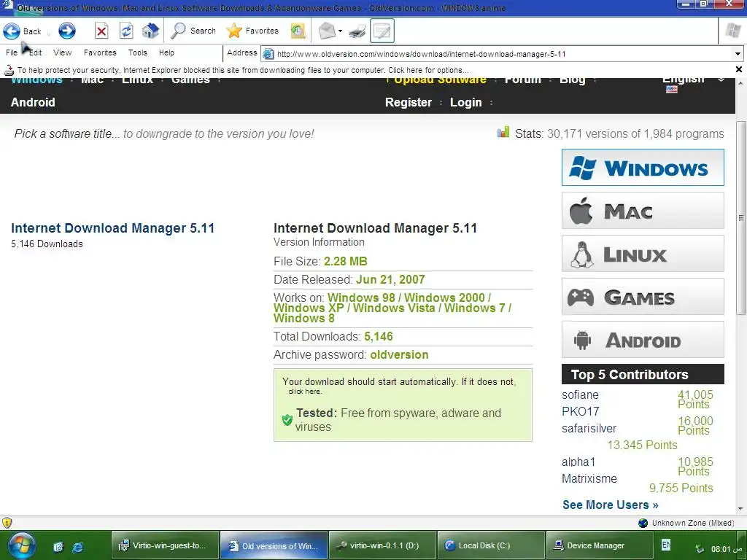747x560 pixels.
Task: Switch to Virtio-win-guest-to... taskbar window
Action: point(165,545)
